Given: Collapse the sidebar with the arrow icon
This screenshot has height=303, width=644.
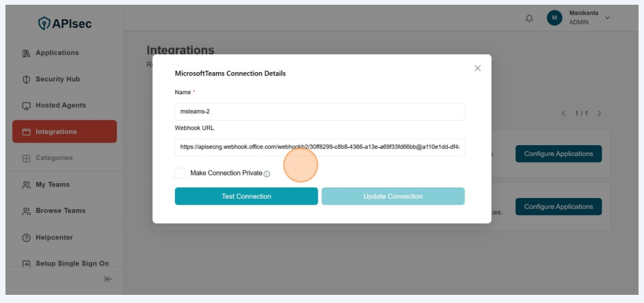Looking at the screenshot, I should [108, 279].
